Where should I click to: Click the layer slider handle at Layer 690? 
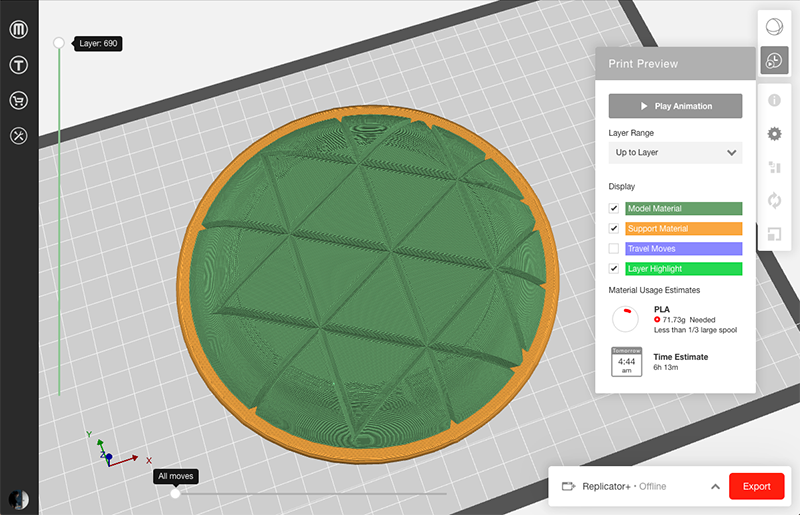(x=59, y=43)
